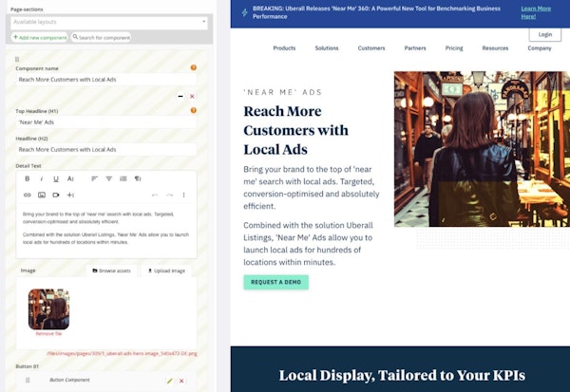Click the Headline (H2) input field
The image size is (570, 392).
(x=106, y=150)
